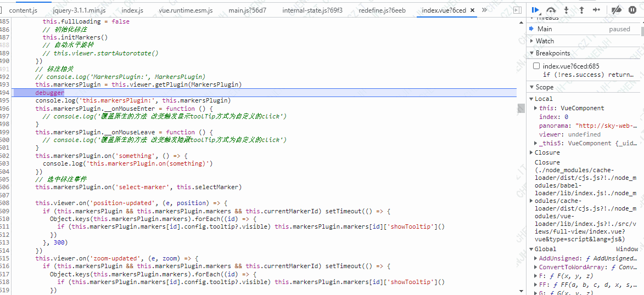Expand the 'this: VueComponent' variable
The width and height of the screenshot is (644, 295).
pyautogui.click(x=536, y=109)
